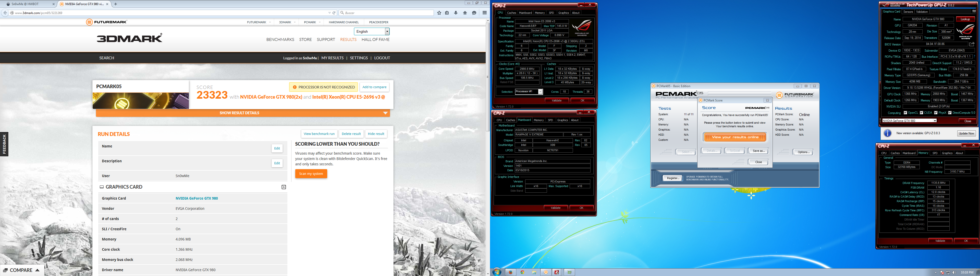980x276 pixels.
Task: Open the Windows Start orb
Action: 496,272
